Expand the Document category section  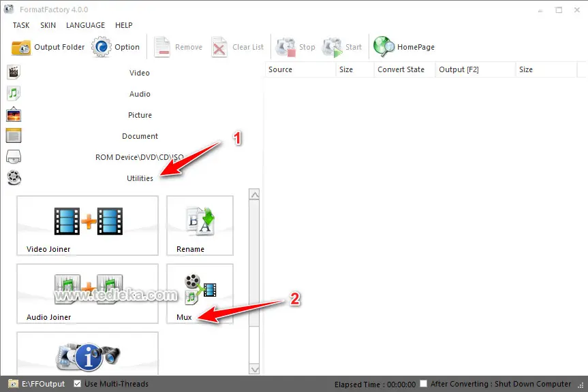point(140,136)
